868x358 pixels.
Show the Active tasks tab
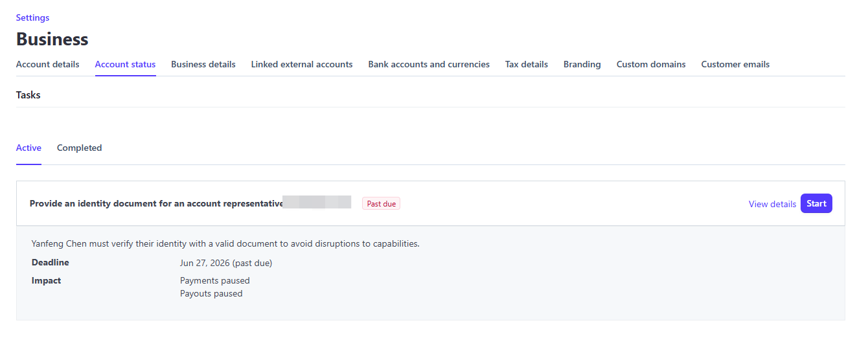click(29, 148)
